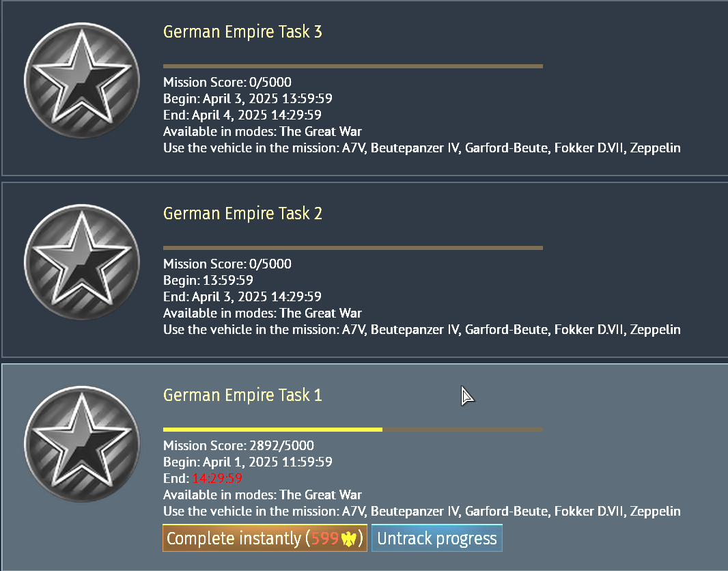Select the German Empire Task 2 title
This screenshot has width=728, height=571.
pos(242,214)
